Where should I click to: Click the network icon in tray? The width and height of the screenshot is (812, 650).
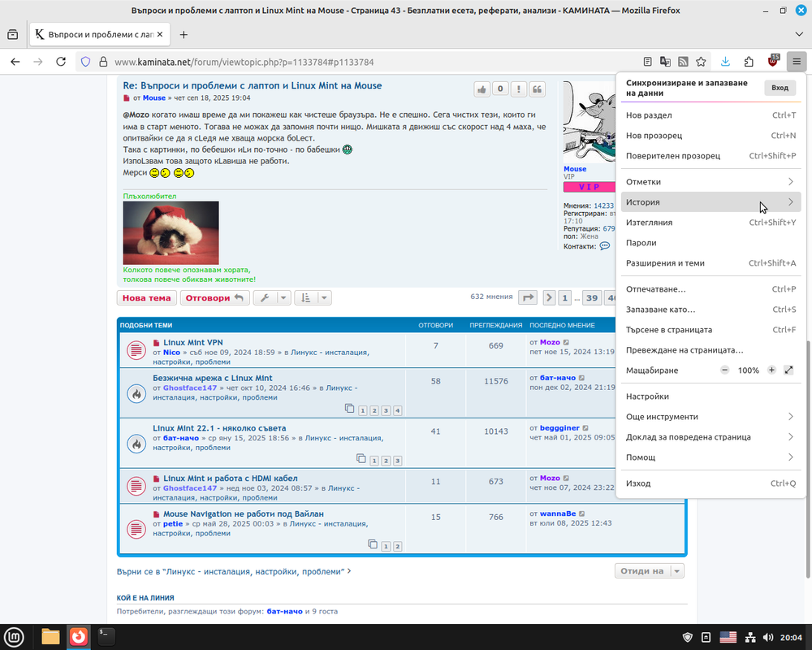(x=749, y=638)
